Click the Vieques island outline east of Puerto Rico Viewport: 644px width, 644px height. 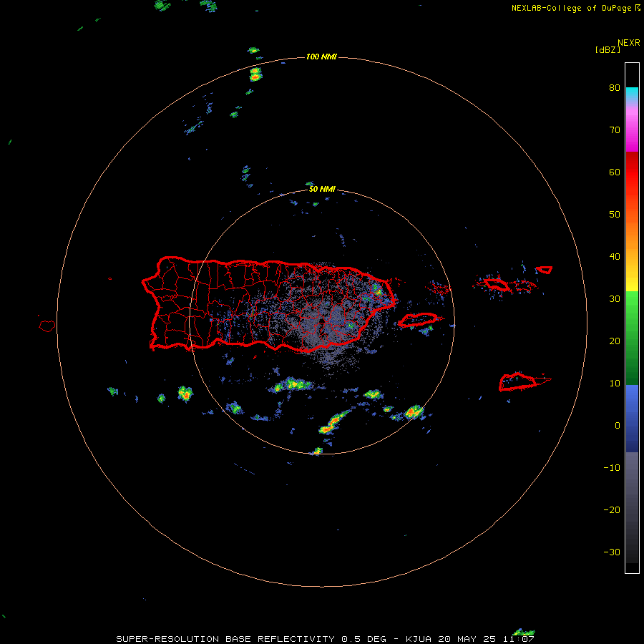418,320
